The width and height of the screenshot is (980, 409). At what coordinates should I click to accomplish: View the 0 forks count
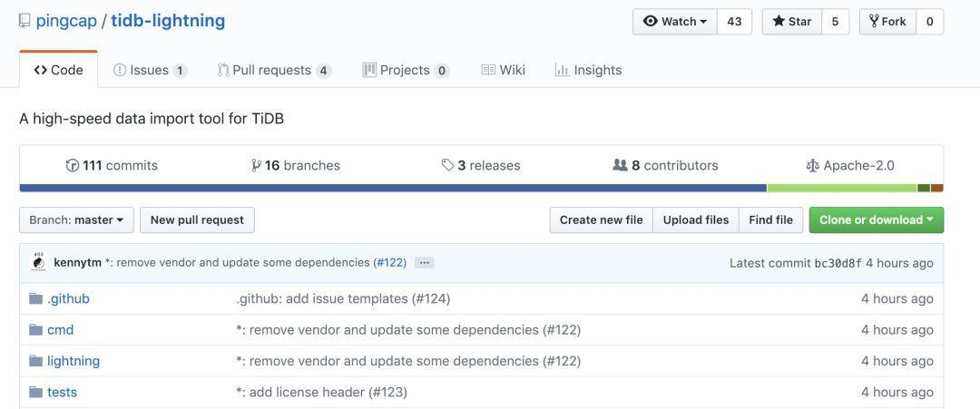[929, 21]
